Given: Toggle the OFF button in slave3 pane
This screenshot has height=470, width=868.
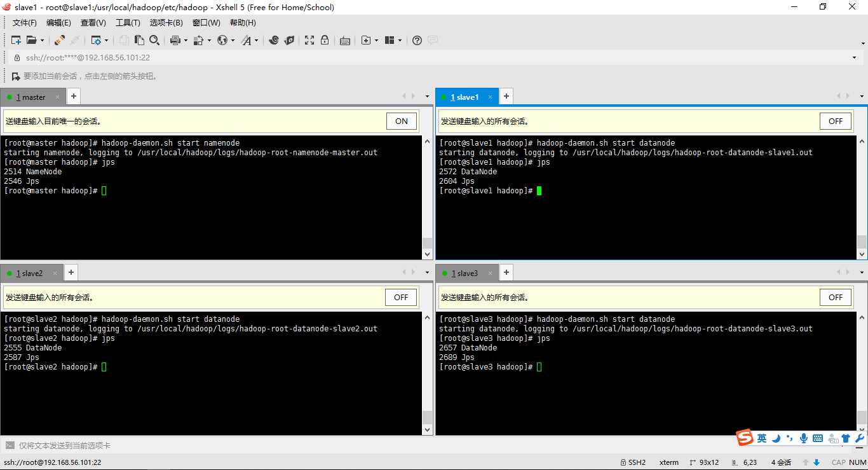Looking at the screenshot, I should pyautogui.click(x=836, y=297).
